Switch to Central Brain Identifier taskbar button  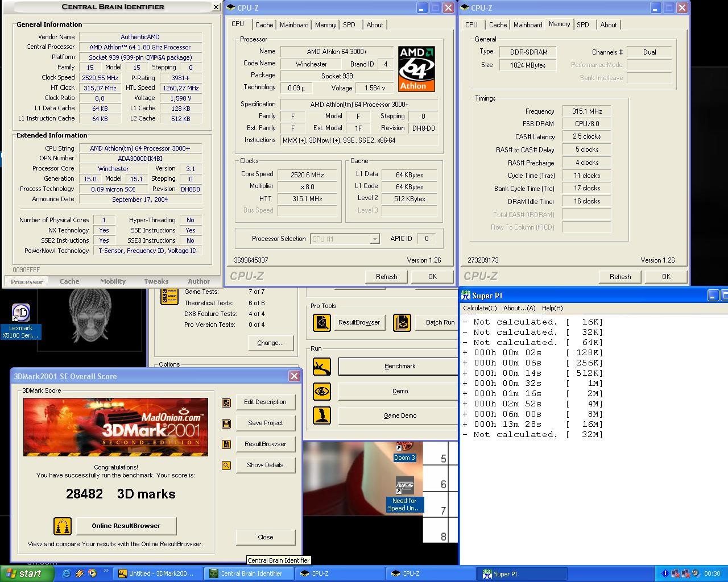[249, 573]
